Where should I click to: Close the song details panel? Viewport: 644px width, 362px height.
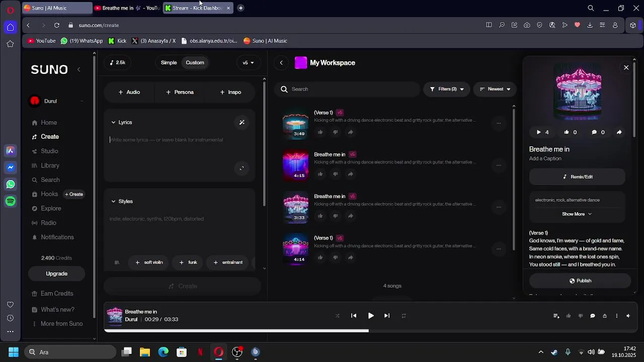[x=626, y=67]
